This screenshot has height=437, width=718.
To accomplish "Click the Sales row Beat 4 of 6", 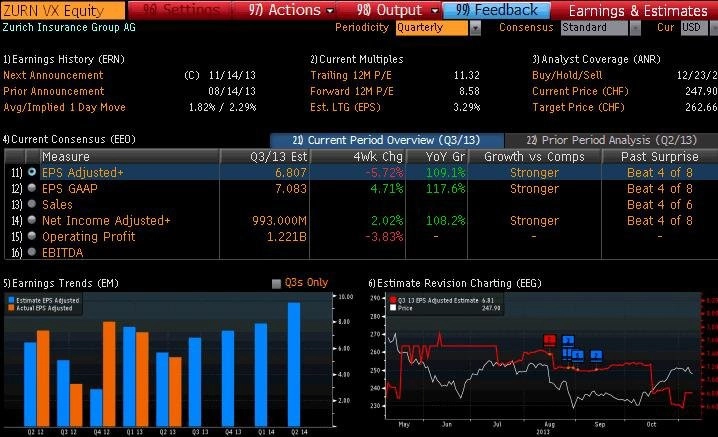I will pos(660,205).
